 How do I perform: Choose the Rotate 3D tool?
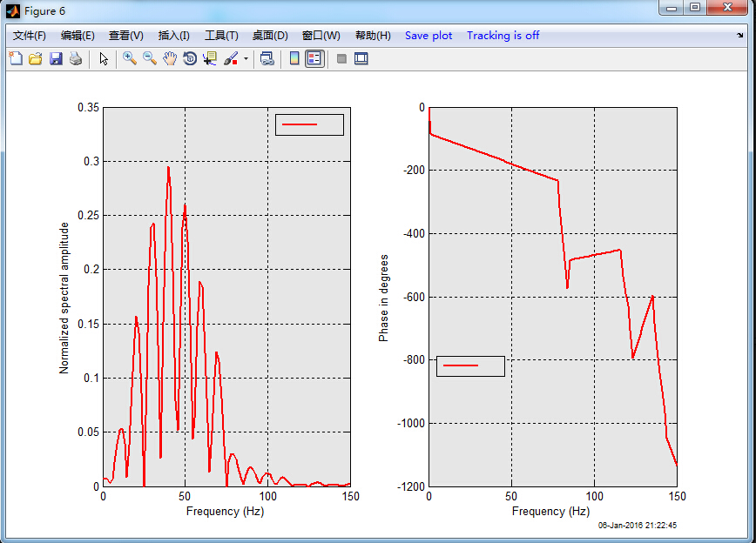tap(190, 59)
